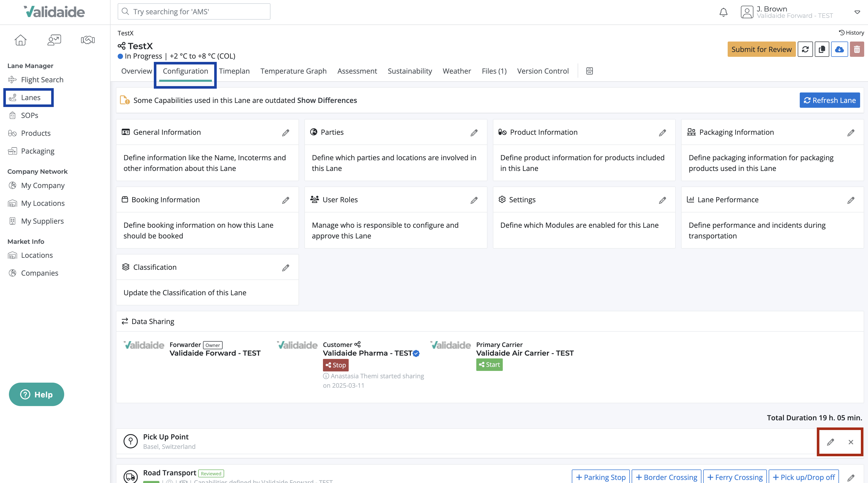Add a Pick up/Drop off
The width and height of the screenshot is (868, 483).
pos(804,477)
